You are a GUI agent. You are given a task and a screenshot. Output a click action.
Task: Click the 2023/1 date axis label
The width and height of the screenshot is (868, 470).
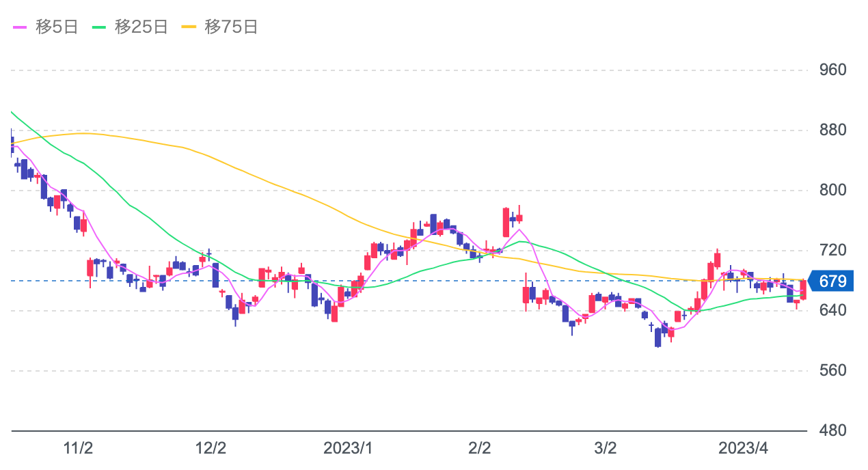[349, 449]
